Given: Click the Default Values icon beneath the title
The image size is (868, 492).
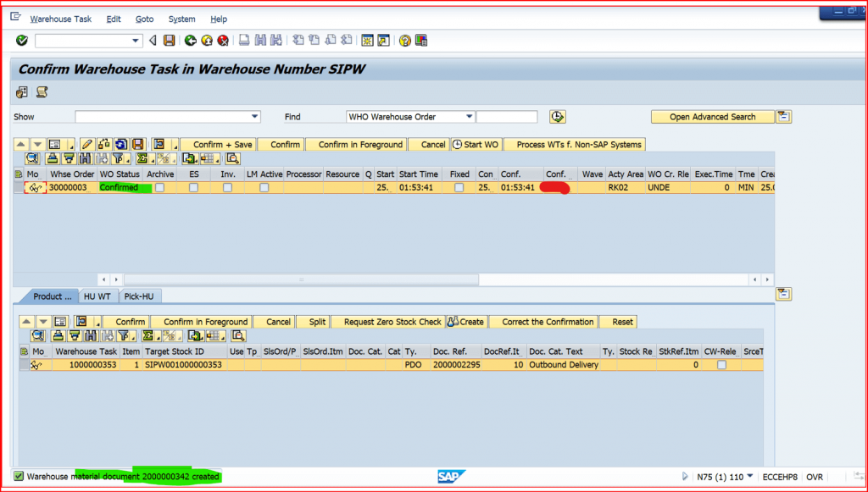Looking at the screenshot, I should coord(22,92).
